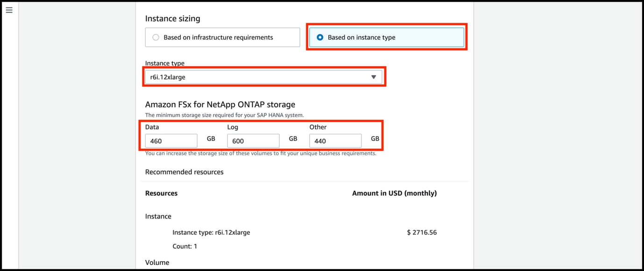Screen dimensions: 644x271
Task: Click the "Recommended resources" section label
Action: click(x=184, y=172)
